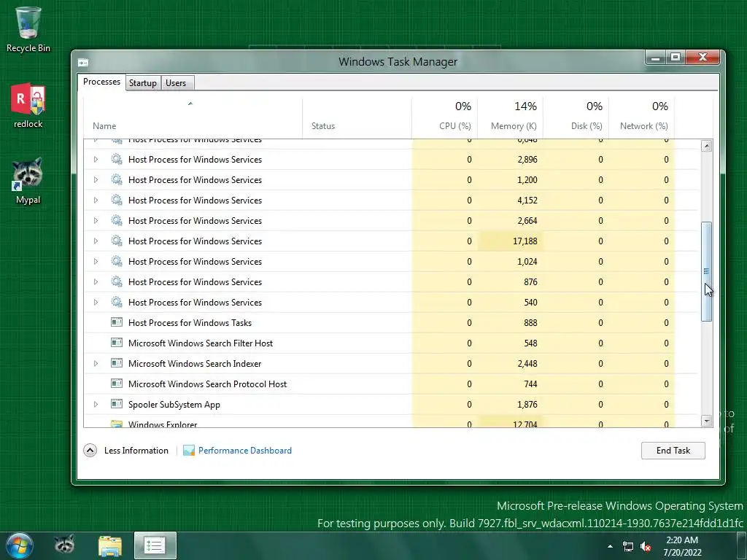Select gear icon of the 17,188 K process
Image resolution: width=747 pixels, height=560 pixels.
116,241
